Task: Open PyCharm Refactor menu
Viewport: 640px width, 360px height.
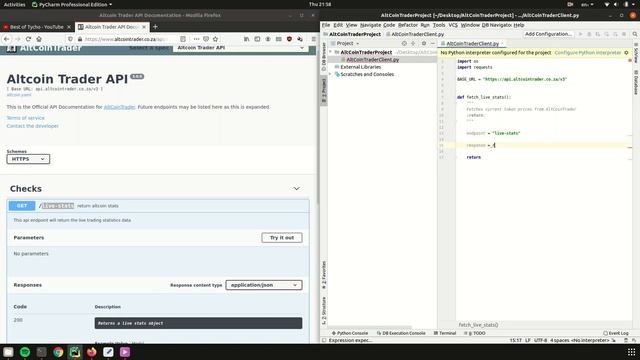Action: 408,25
